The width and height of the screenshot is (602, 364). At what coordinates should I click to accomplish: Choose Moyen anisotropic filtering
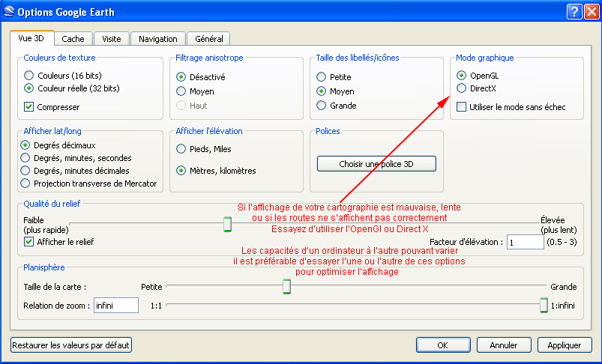(181, 91)
